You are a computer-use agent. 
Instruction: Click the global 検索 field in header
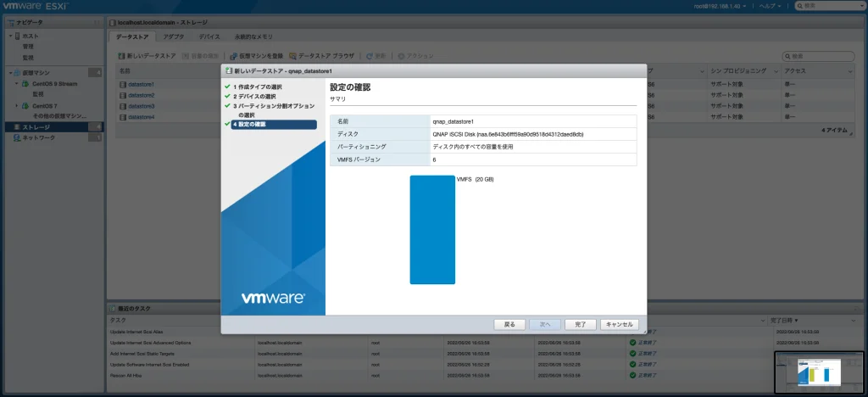[831, 6]
